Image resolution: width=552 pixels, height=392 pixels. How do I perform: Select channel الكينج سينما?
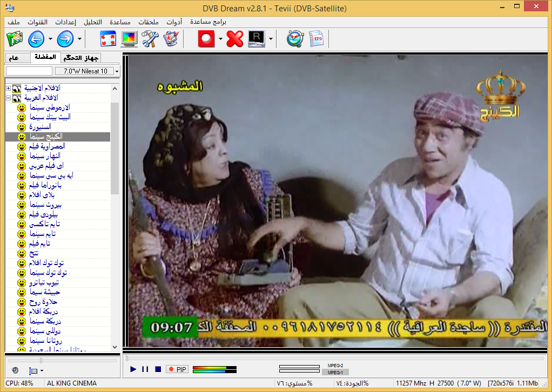point(46,137)
